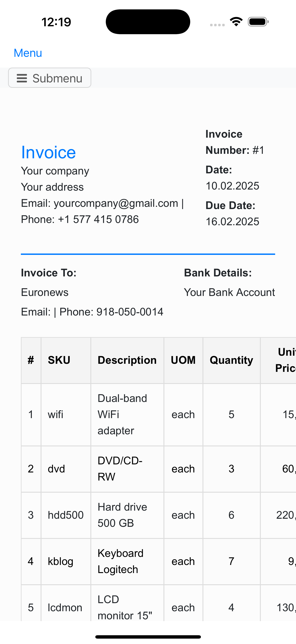The width and height of the screenshot is (296, 644).
Task: Tap the battery indicator icon
Action: (258, 22)
